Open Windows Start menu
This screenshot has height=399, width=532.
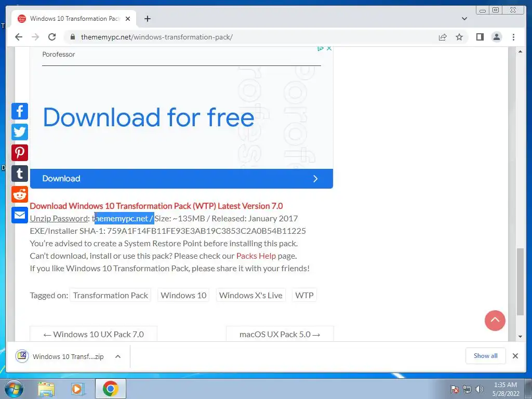click(x=14, y=389)
